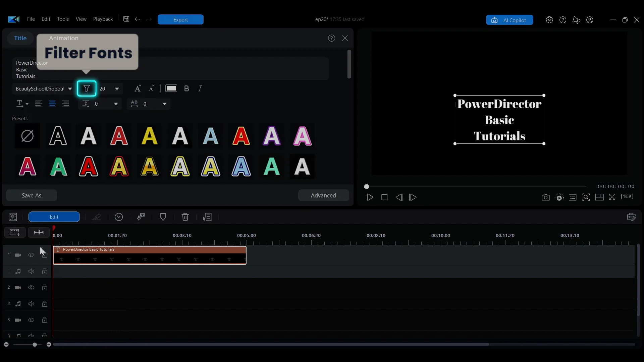The width and height of the screenshot is (644, 362).
Task: Open preferences gear icon
Action: pos(549,20)
